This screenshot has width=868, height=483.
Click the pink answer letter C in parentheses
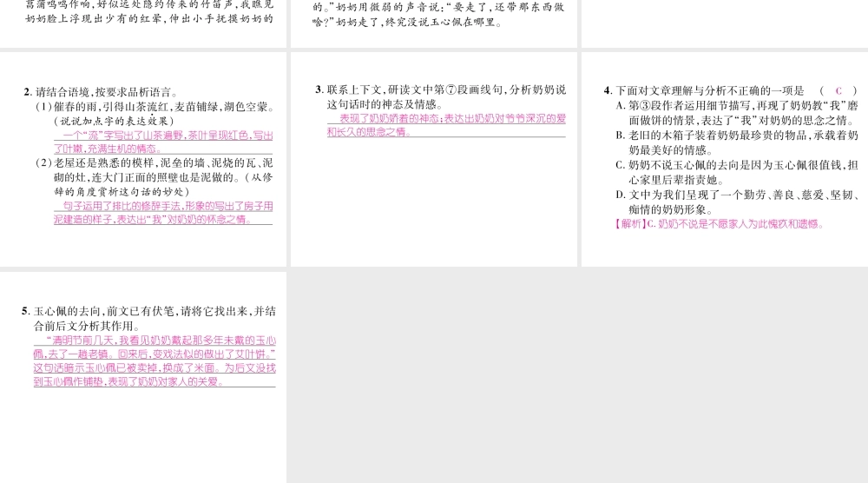point(838,91)
